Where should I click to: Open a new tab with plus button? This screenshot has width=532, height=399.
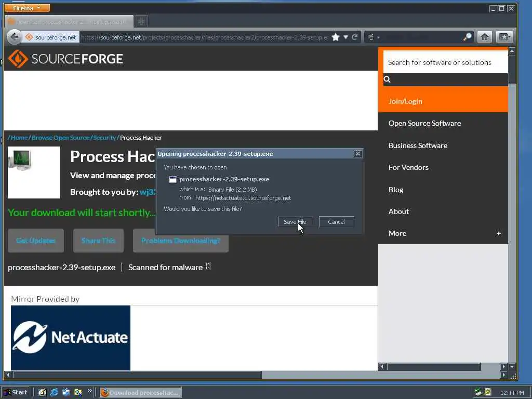[x=141, y=22]
